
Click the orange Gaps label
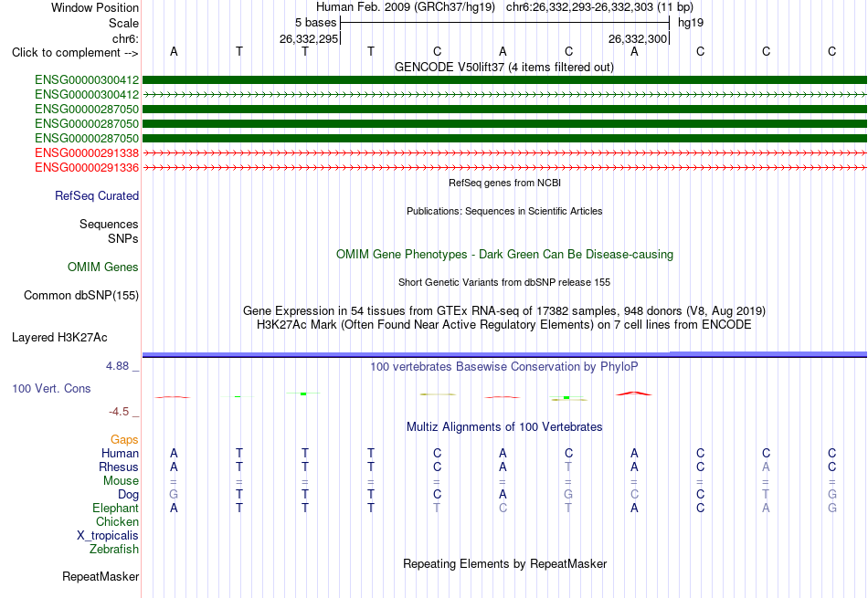pos(124,440)
